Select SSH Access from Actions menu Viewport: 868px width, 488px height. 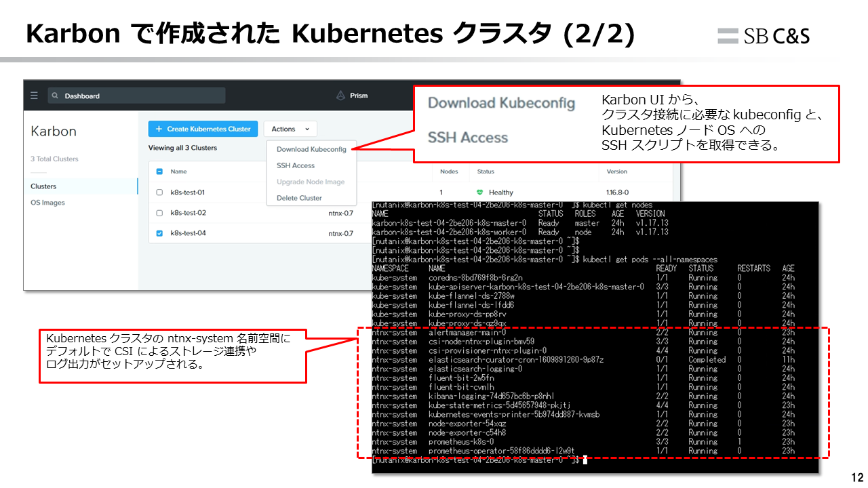tap(296, 165)
